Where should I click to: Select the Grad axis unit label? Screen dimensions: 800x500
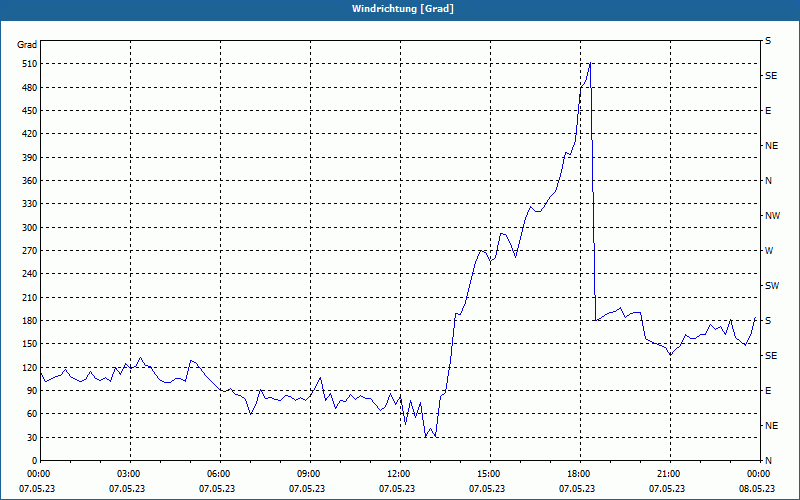tap(27, 45)
